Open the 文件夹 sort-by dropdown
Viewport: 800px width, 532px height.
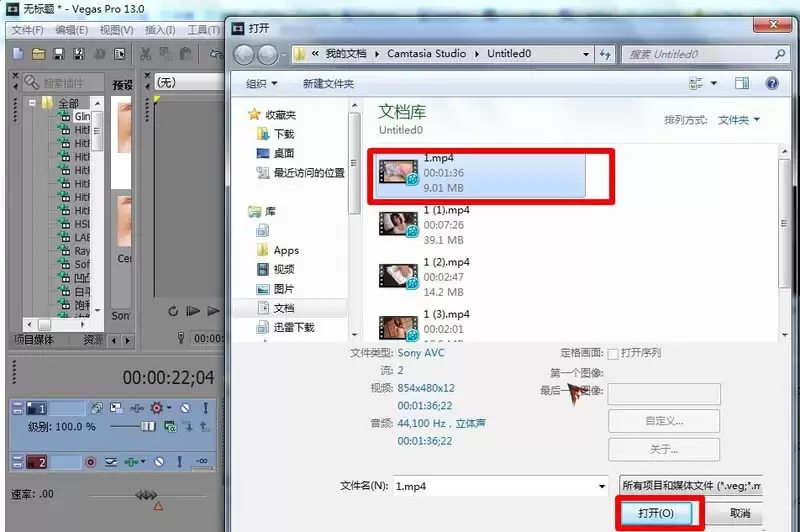[739, 120]
